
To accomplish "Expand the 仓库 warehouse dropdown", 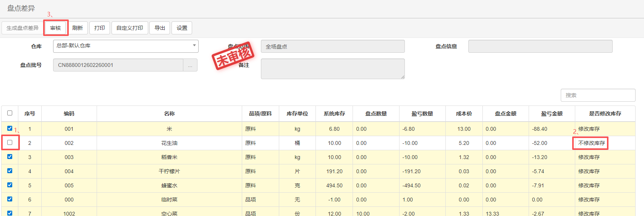I will click(126, 46).
